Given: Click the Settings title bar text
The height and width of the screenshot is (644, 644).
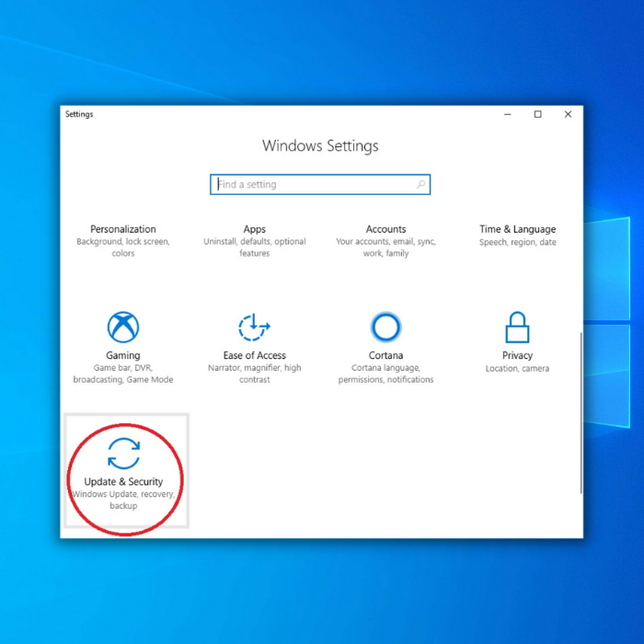Looking at the screenshot, I should pos(79,115).
